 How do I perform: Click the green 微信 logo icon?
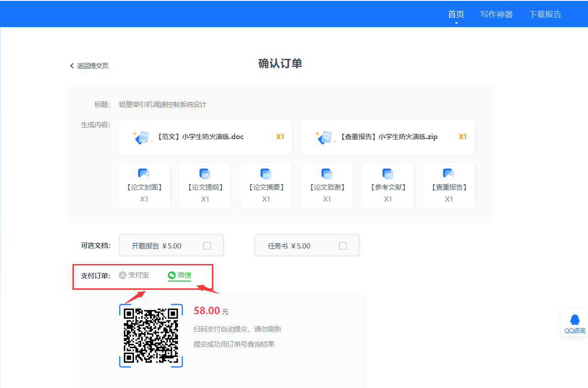(x=172, y=276)
